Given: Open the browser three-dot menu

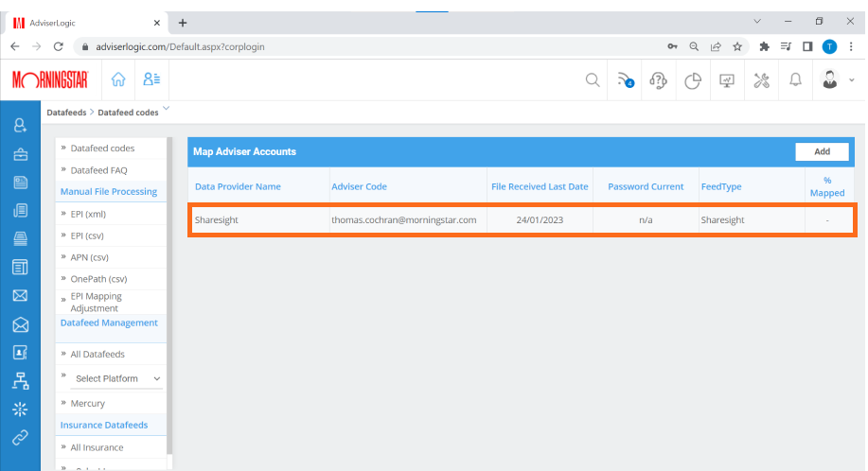Looking at the screenshot, I should coord(851,47).
